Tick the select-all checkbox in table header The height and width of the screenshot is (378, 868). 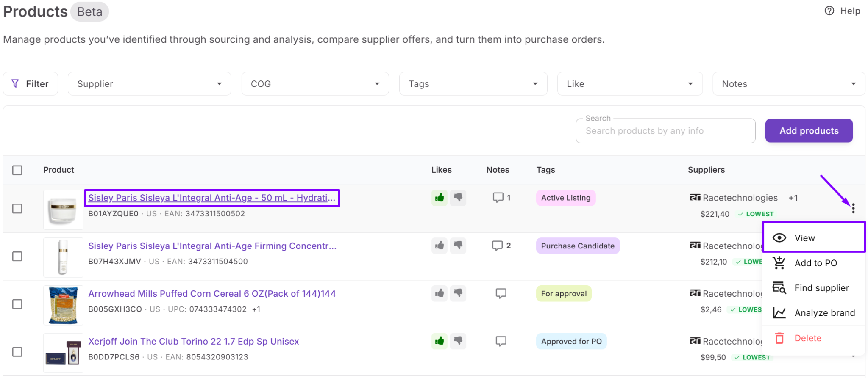[x=17, y=170]
